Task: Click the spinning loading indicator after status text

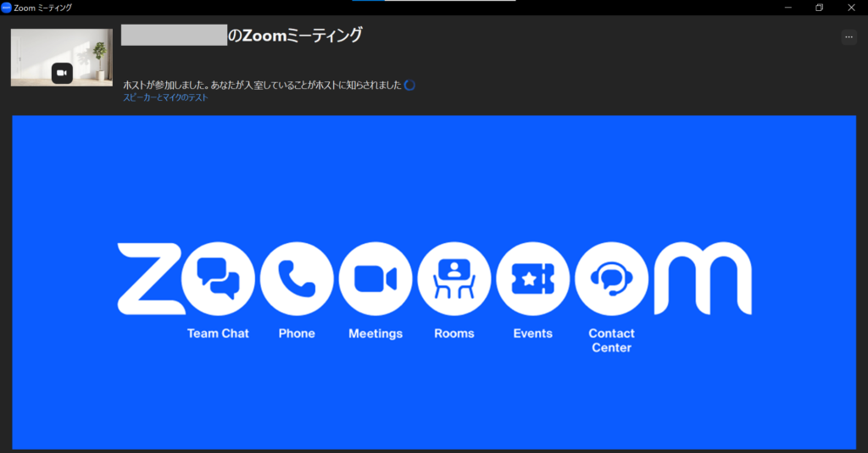Action: (x=409, y=85)
